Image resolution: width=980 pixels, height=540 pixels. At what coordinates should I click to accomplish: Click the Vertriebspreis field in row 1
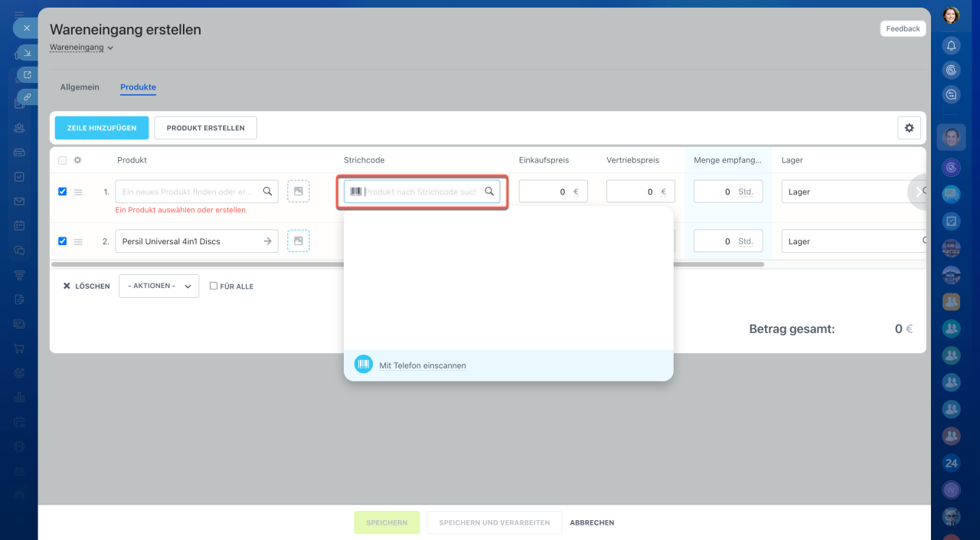[x=640, y=191]
